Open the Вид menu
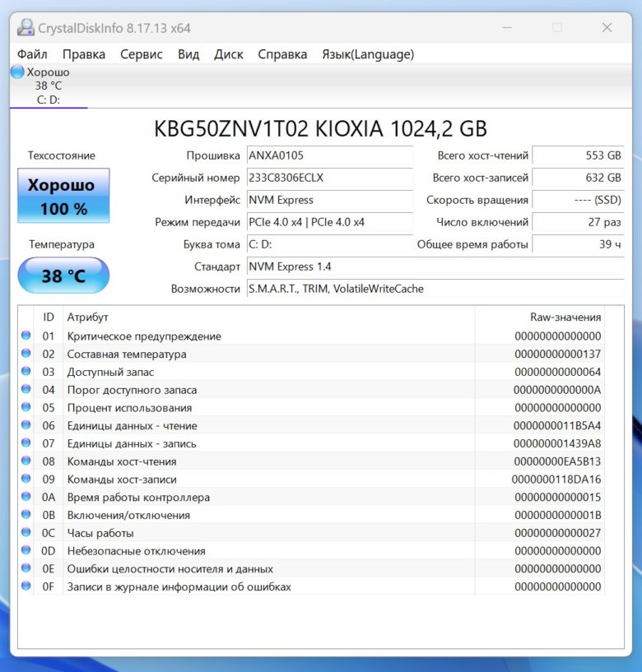This screenshot has width=642, height=672. tap(188, 54)
